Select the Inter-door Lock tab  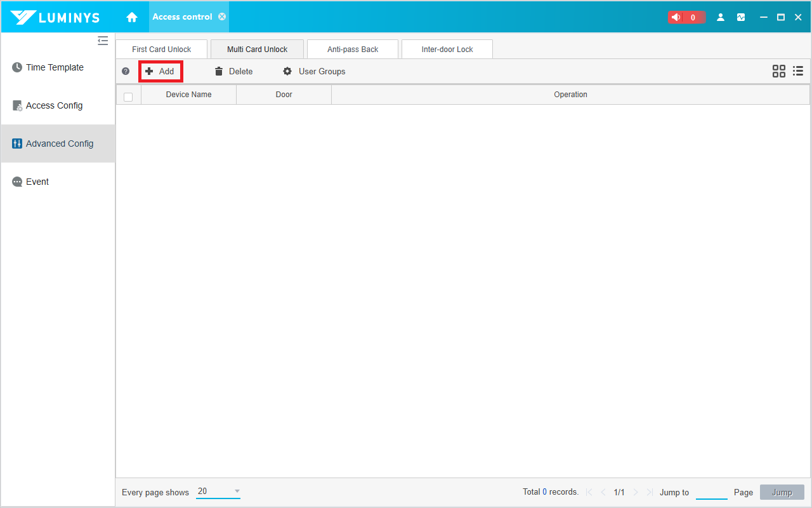coord(447,50)
